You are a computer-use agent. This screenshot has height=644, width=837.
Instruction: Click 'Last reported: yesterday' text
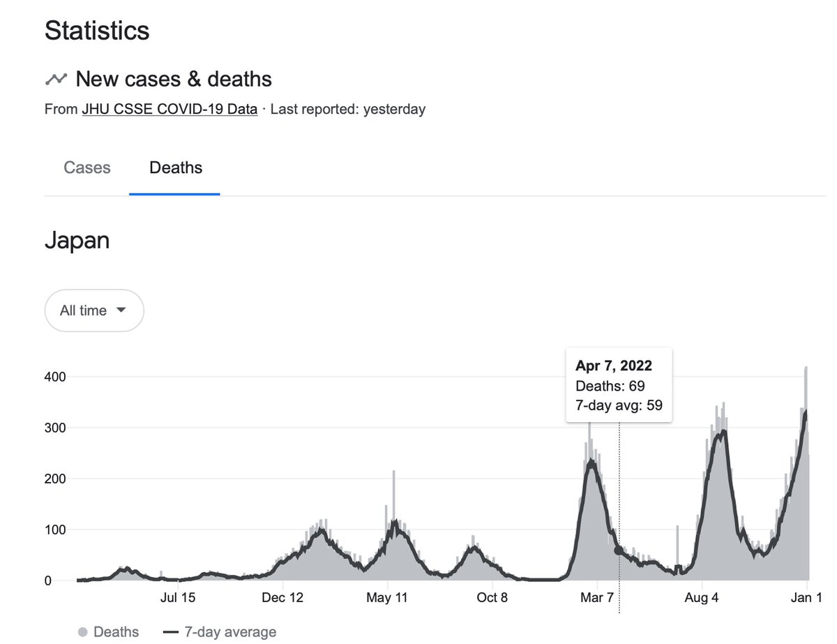point(348,109)
